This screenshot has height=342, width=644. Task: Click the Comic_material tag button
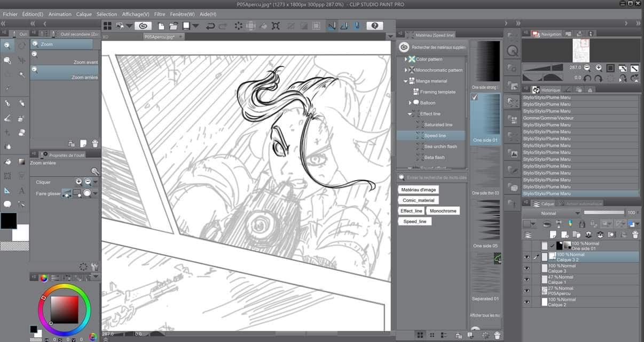click(418, 200)
